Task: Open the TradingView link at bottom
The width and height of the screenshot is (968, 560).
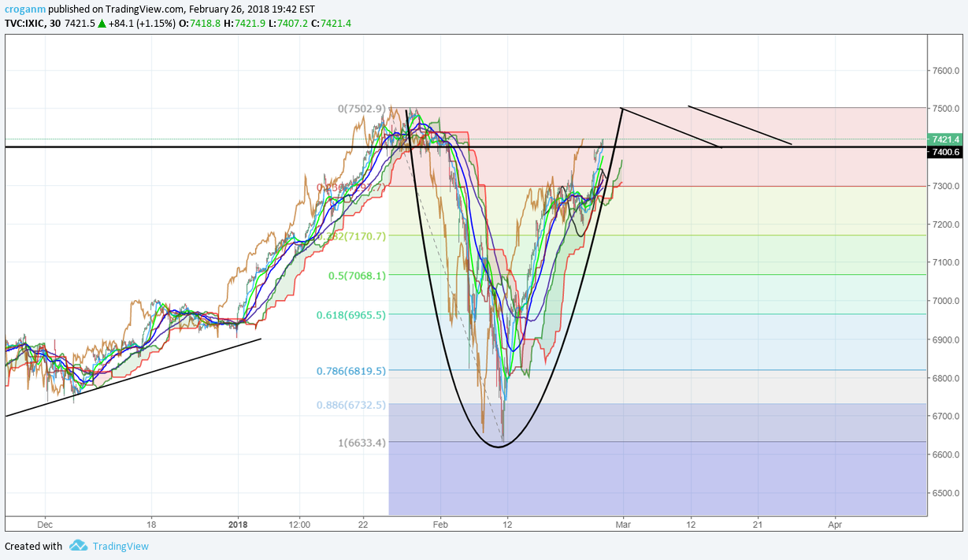Action: click(121, 546)
